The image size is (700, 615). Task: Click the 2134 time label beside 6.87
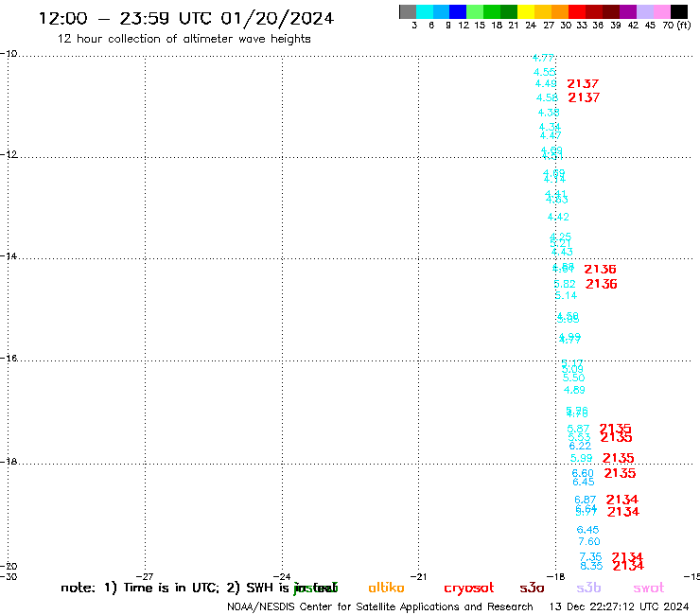622,500
